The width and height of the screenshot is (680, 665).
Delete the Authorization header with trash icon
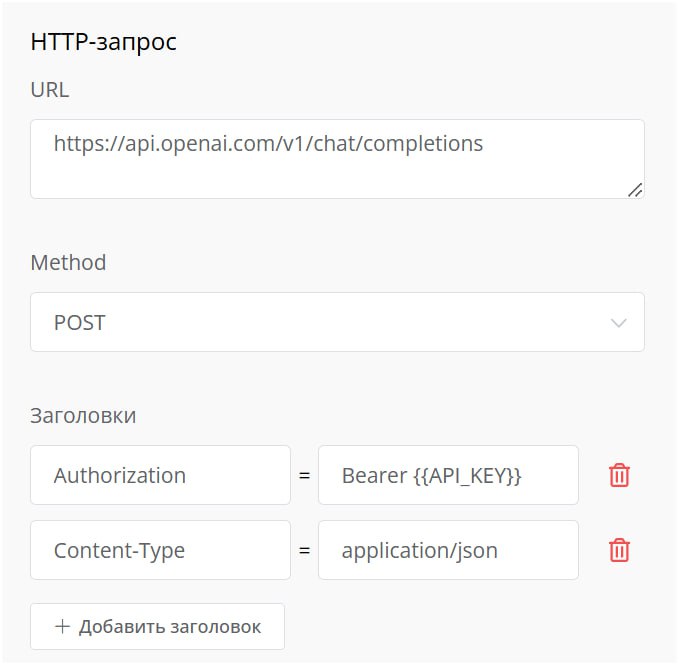(619, 475)
